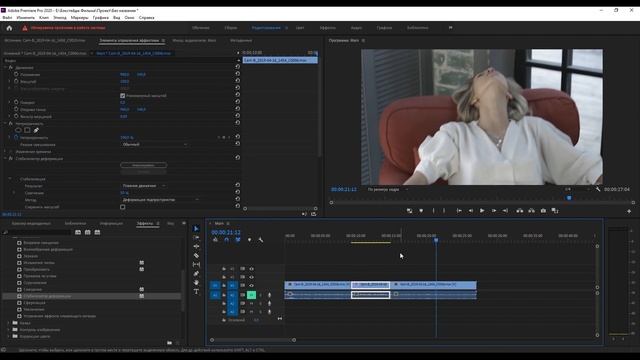Click Lift button in Program monitor

coord(520,211)
